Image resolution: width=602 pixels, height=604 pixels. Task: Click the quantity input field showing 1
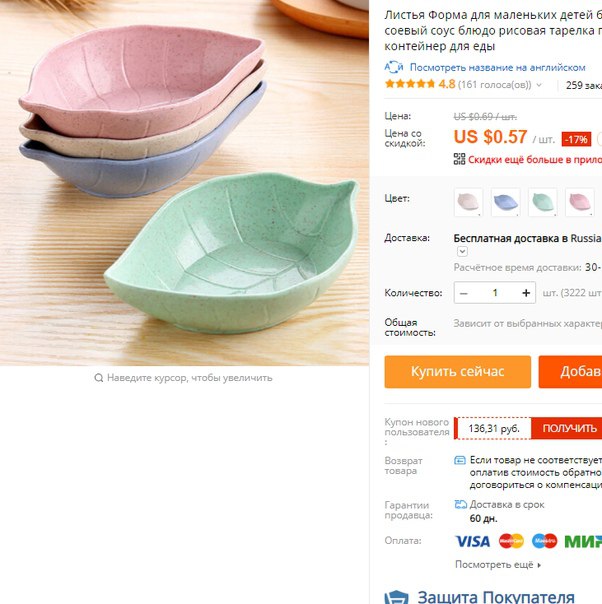tap(495, 293)
